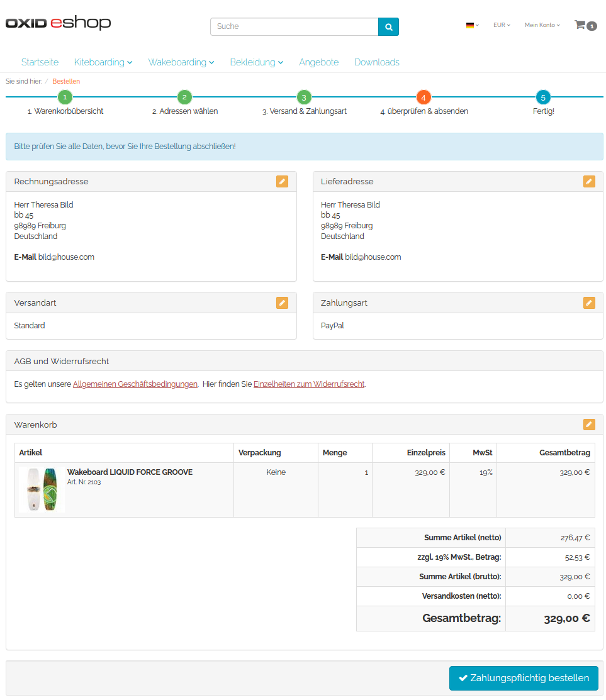Click Zahlungspflichtig bestellen button

click(524, 678)
